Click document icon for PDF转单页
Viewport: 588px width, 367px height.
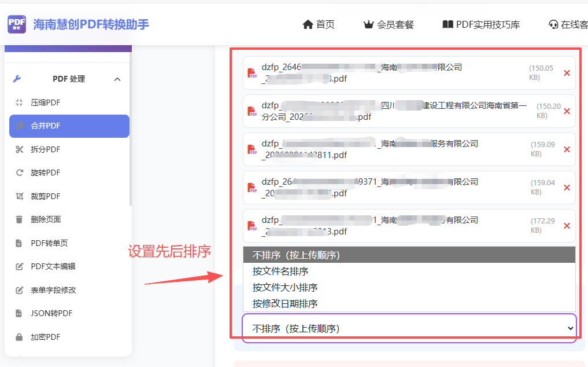tap(19, 243)
